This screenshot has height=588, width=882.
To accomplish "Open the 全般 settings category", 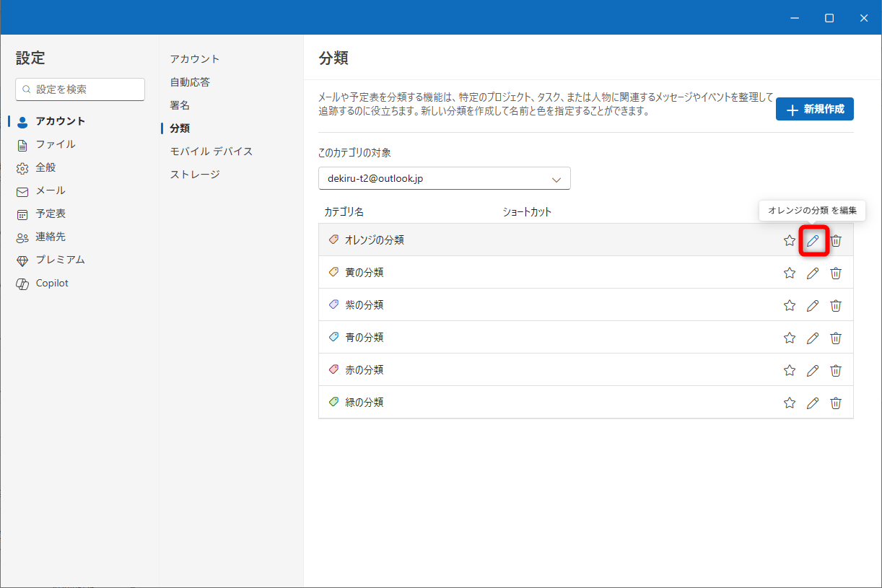I will (22, 167).
